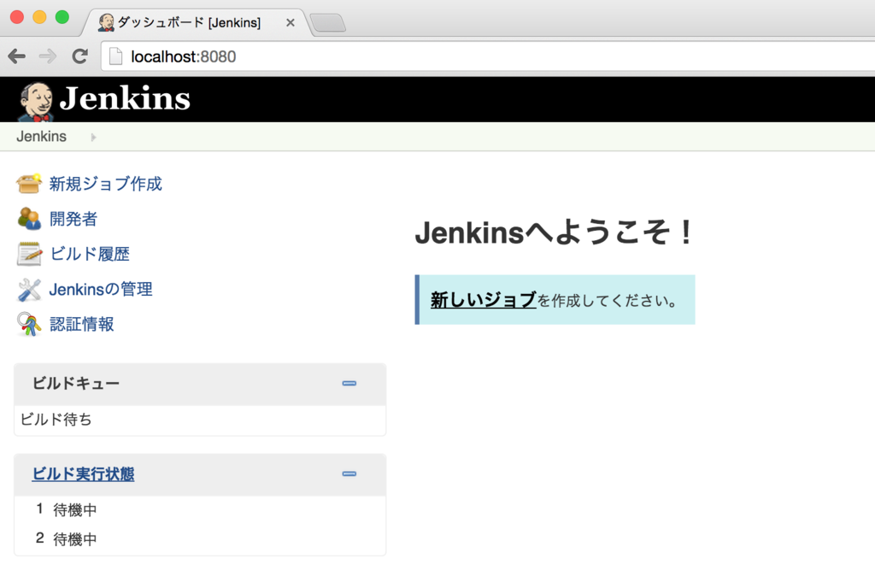The width and height of the screenshot is (875, 588).
Task: Click the Jenkins management tools icon
Action: pyautogui.click(x=29, y=289)
